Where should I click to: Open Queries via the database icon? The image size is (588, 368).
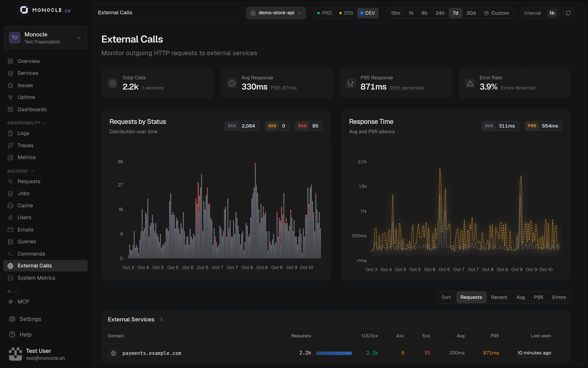10,242
